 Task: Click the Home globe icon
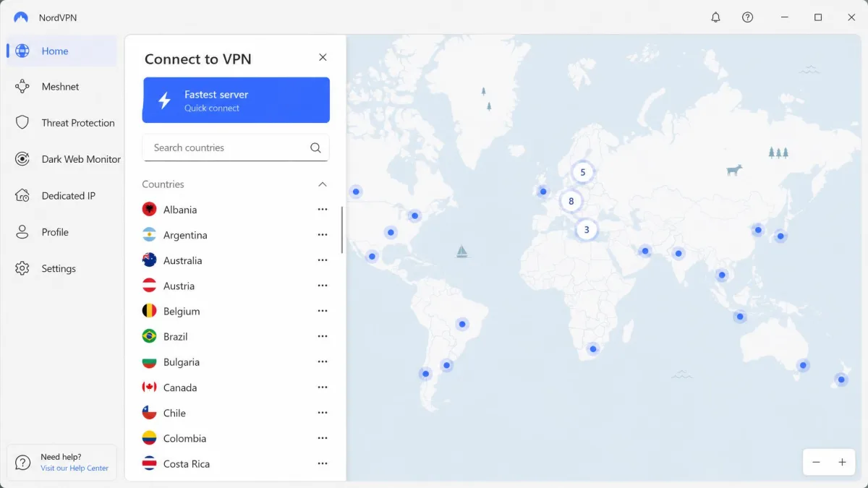coord(22,51)
